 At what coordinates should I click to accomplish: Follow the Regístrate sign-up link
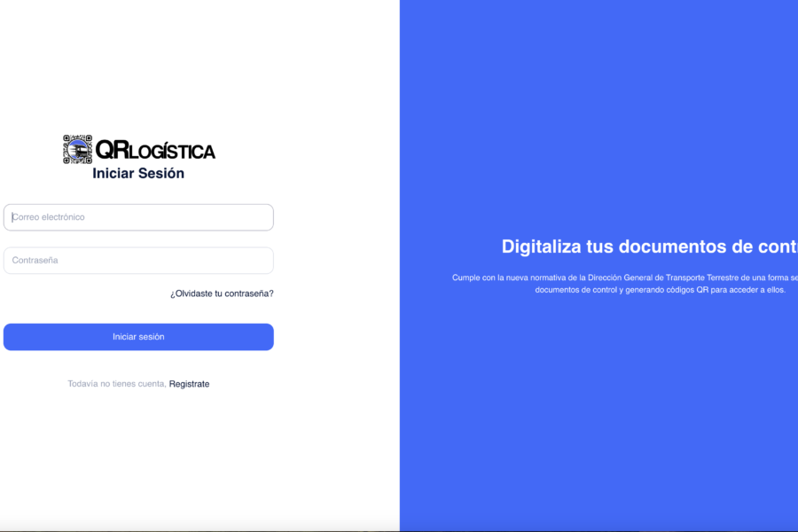point(189,384)
